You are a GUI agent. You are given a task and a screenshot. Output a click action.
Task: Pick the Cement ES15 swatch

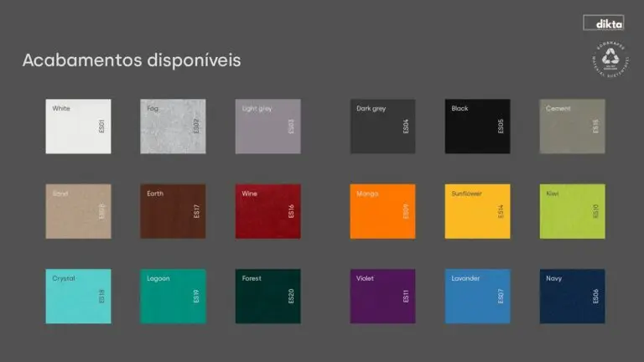point(572,127)
